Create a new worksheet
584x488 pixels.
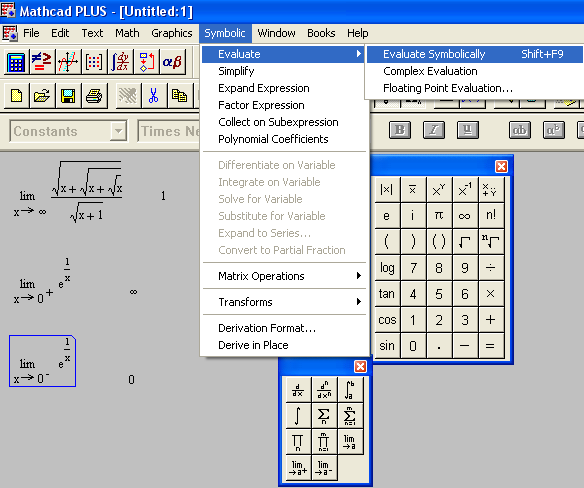(16, 96)
